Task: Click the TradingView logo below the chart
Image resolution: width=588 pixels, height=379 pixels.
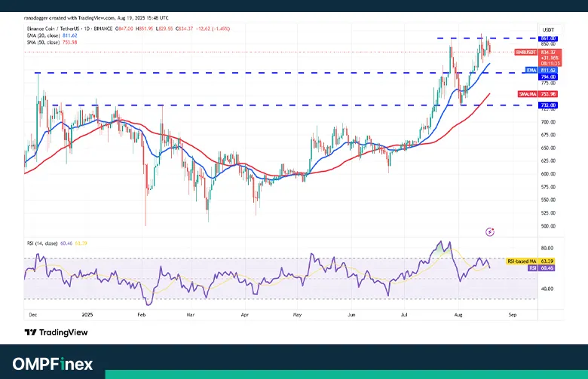Action: point(57,332)
